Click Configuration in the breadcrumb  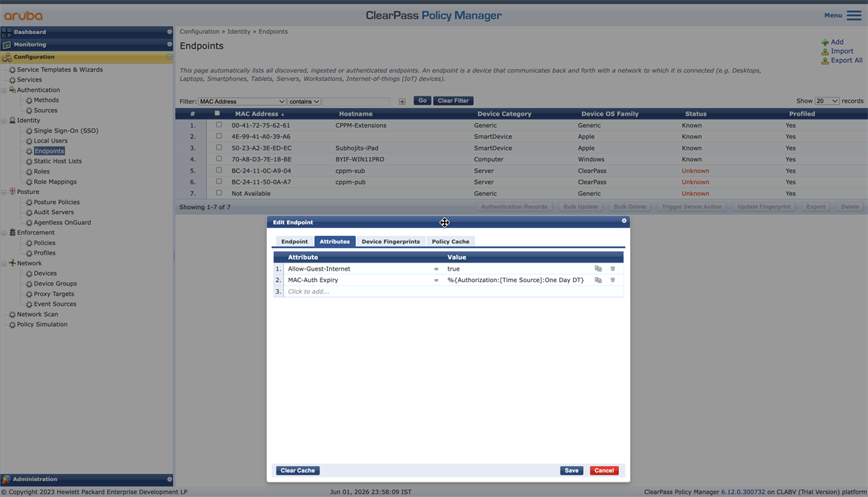pos(200,32)
